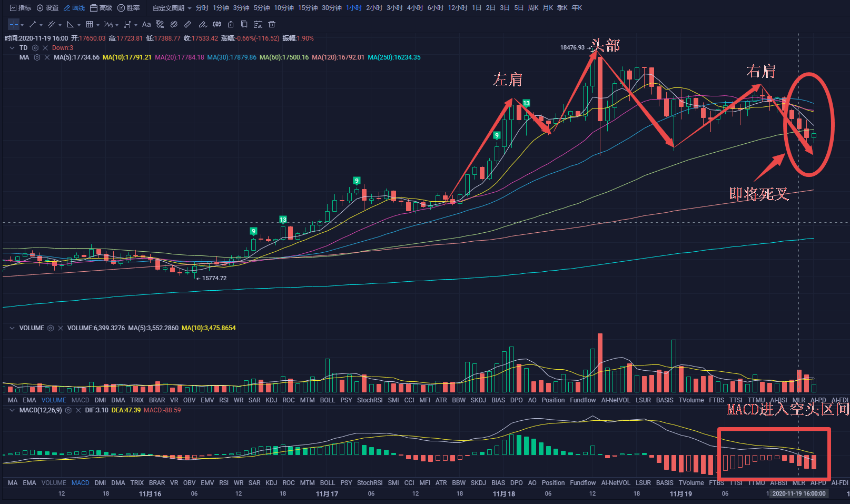Select the pencil freehand drawing icon

(203, 24)
